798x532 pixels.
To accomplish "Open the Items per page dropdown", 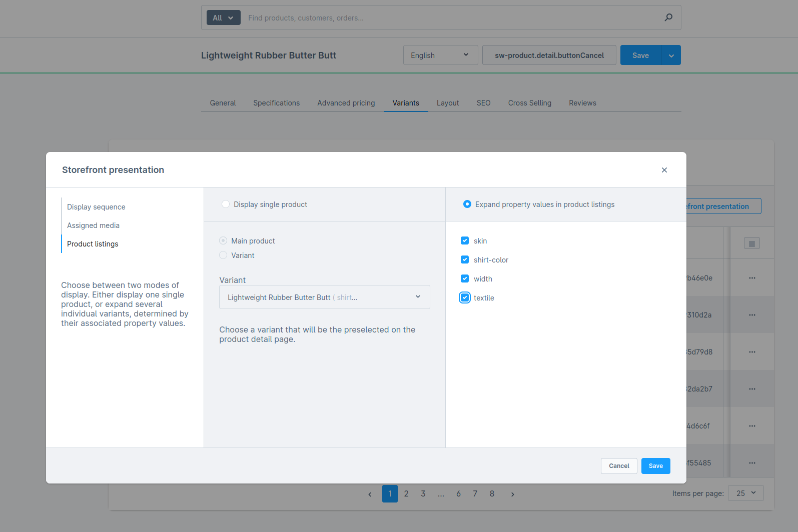I will coord(745,493).
